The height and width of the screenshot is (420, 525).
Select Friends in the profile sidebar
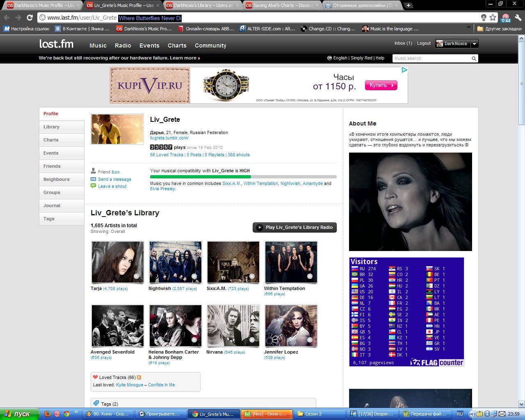tap(62, 166)
